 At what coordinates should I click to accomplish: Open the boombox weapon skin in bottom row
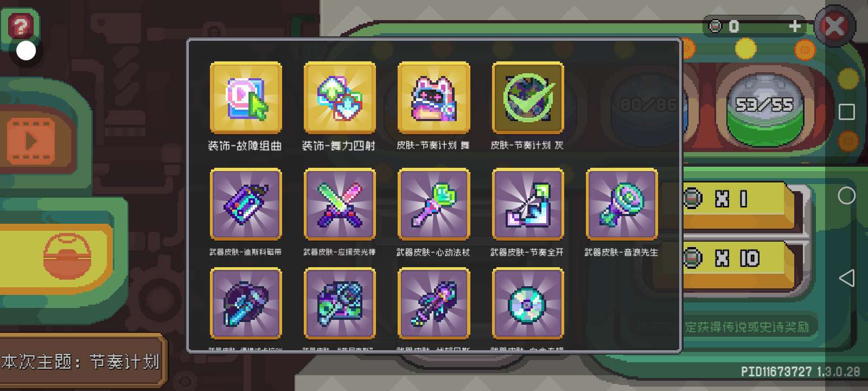[x=340, y=304]
